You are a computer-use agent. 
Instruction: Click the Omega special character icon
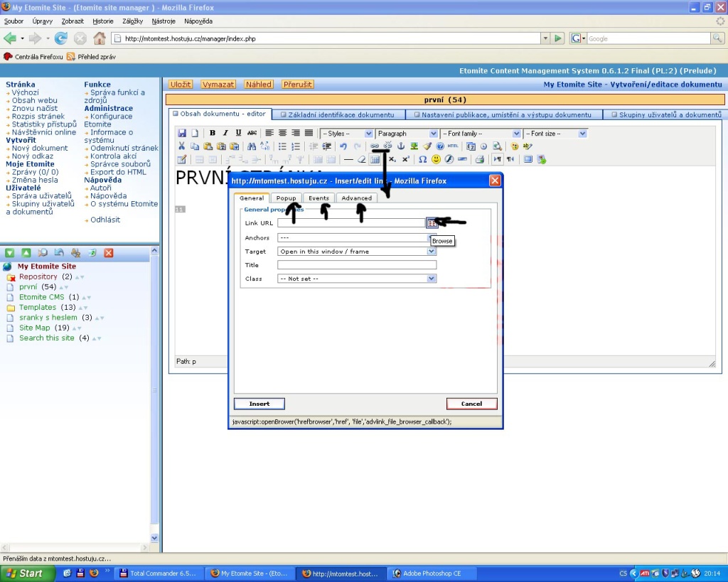point(422,159)
